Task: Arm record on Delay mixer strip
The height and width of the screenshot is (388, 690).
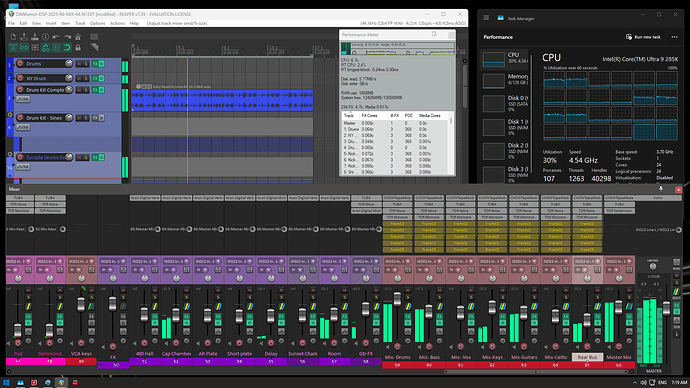Action: (x=271, y=343)
